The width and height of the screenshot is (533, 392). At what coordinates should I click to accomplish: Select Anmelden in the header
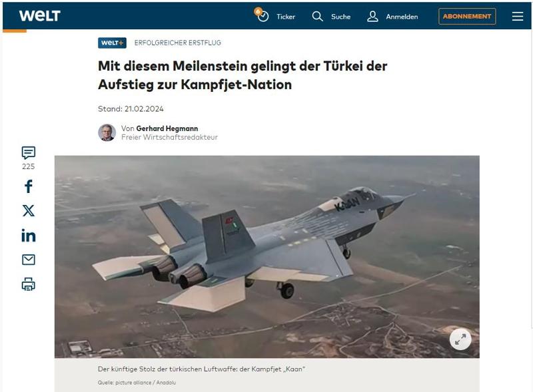click(402, 17)
